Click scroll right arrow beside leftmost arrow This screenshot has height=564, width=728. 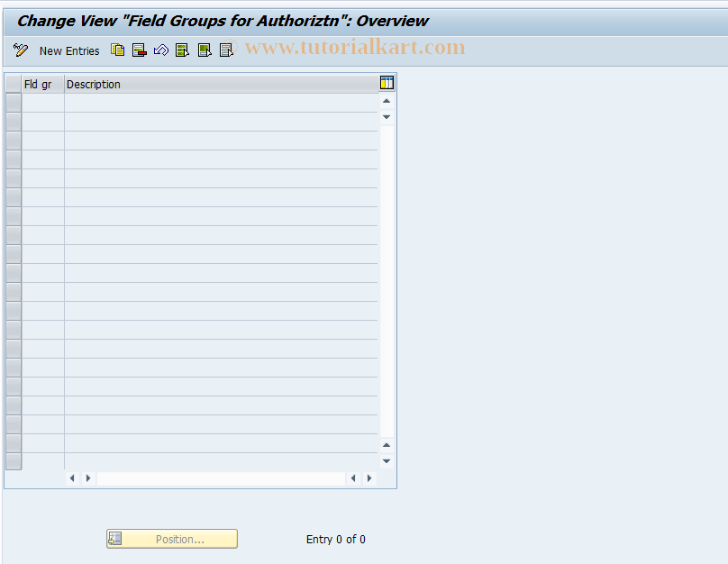88,478
